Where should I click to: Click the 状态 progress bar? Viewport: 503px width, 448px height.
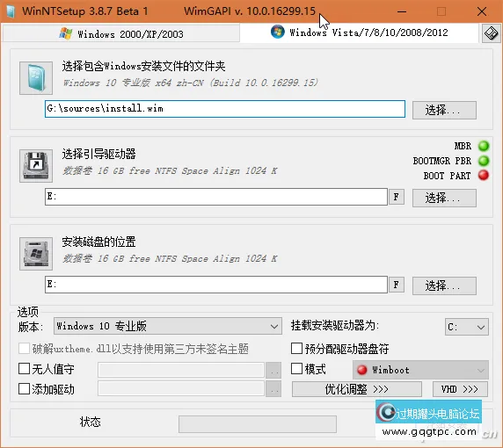(x=258, y=424)
